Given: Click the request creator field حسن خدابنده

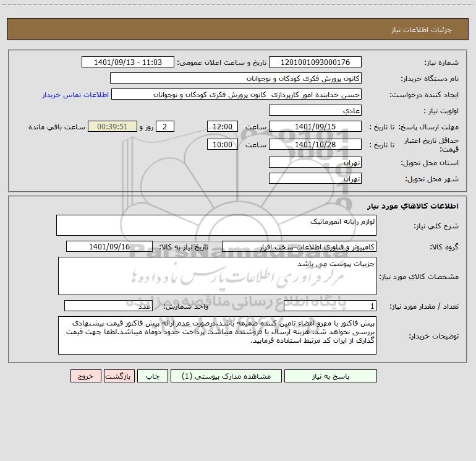Looking at the screenshot, I should [x=236, y=94].
